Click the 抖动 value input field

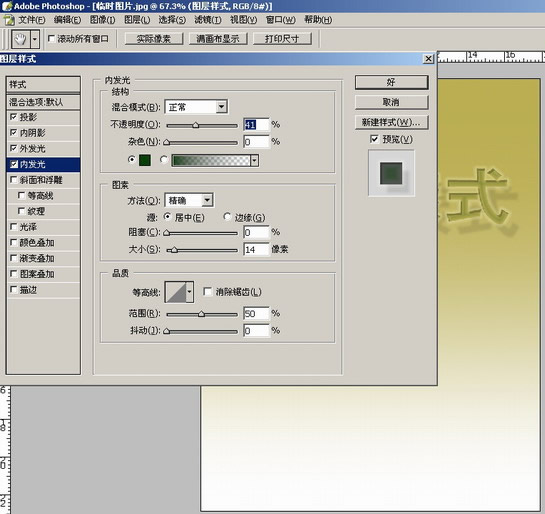256,331
